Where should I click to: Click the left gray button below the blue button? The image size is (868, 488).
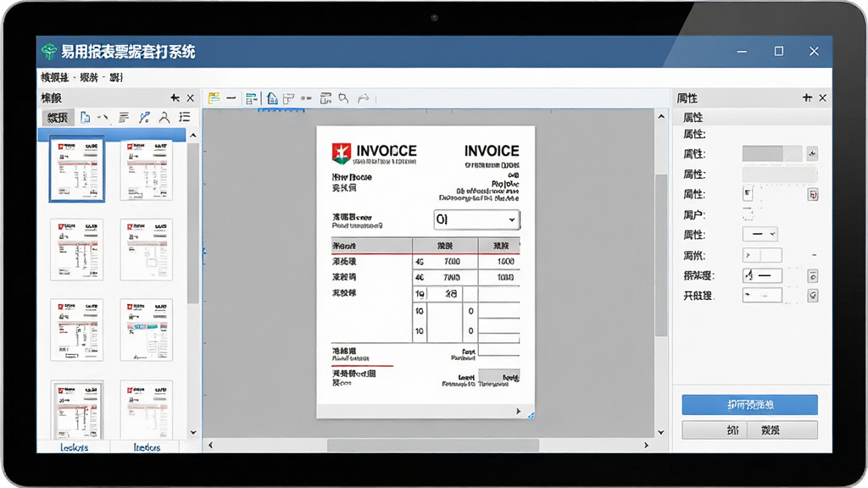click(x=715, y=430)
